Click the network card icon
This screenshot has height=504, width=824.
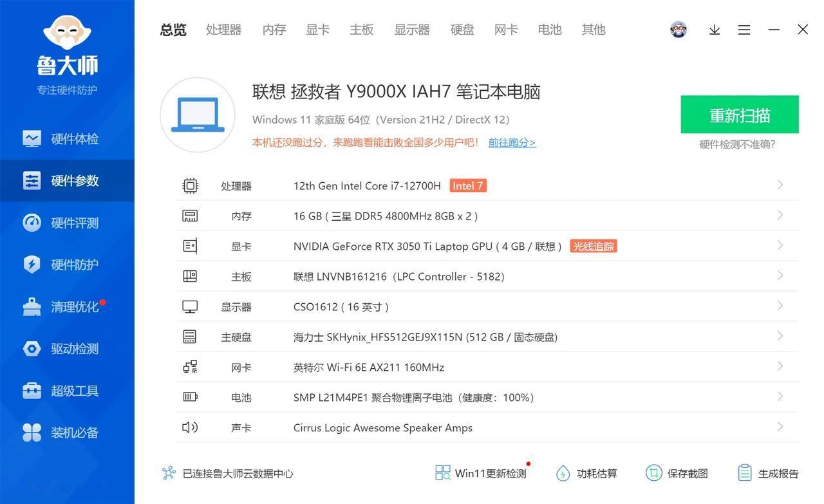coord(190,367)
